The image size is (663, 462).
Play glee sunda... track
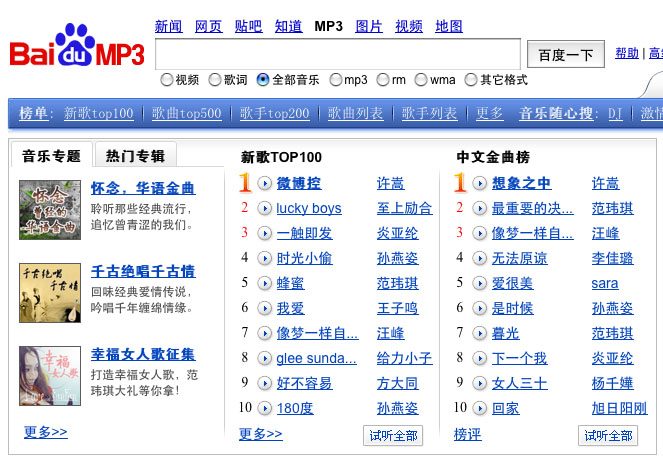click(265, 358)
